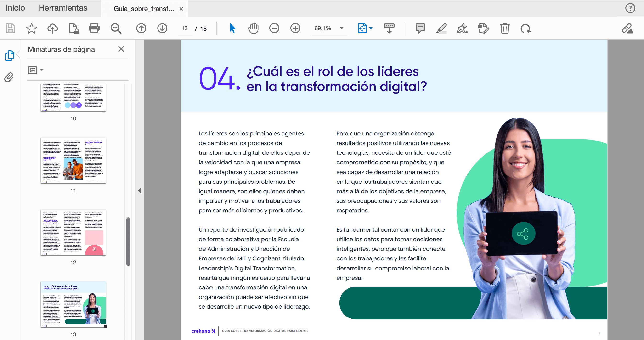Add a sticky note comment
The image size is (644, 340).
click(420, 28)
